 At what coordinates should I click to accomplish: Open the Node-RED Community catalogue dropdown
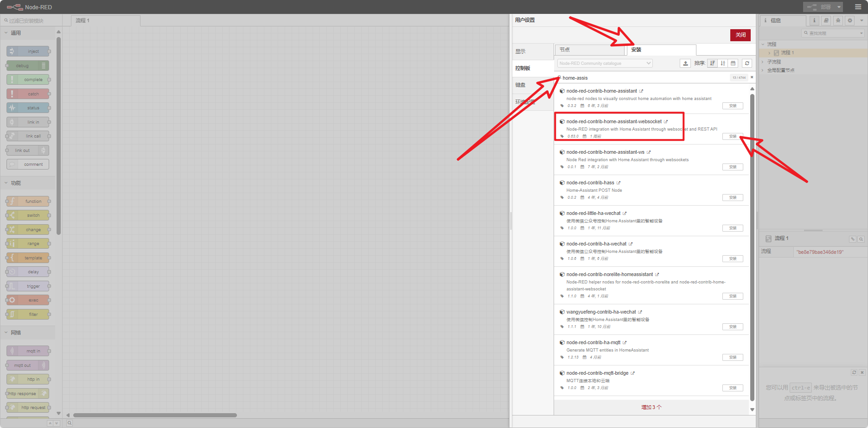point(605,63)
